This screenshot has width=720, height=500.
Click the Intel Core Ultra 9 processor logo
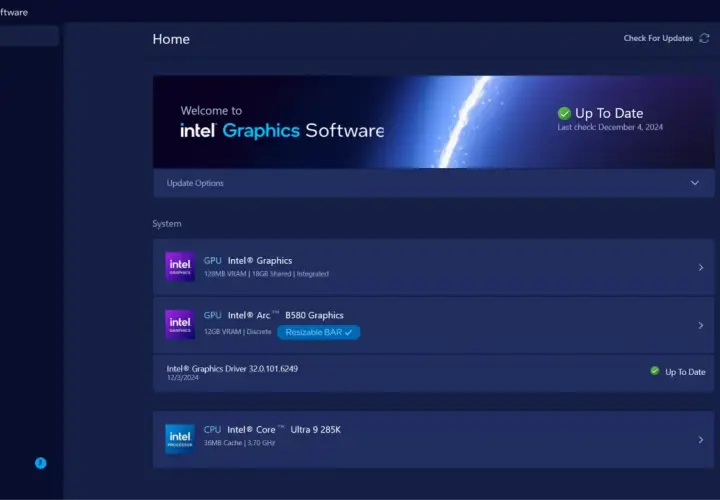(x=180, y=439)
